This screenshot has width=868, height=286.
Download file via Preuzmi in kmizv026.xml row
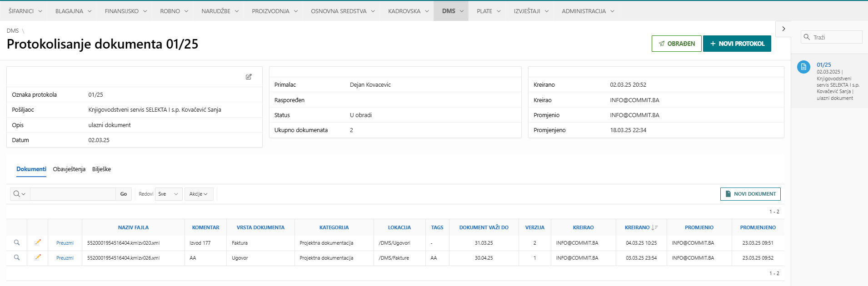pos(65,258)
